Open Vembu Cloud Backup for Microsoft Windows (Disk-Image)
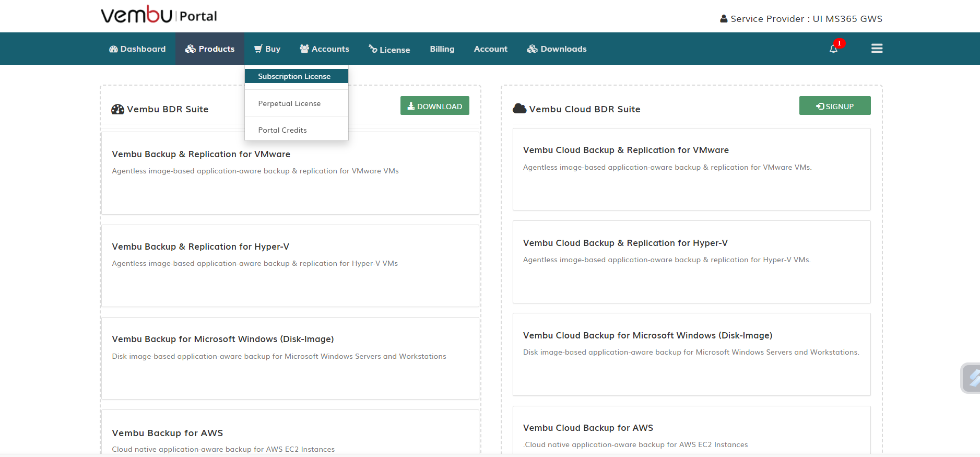980x457 pixels. click(x=692, y=354)
